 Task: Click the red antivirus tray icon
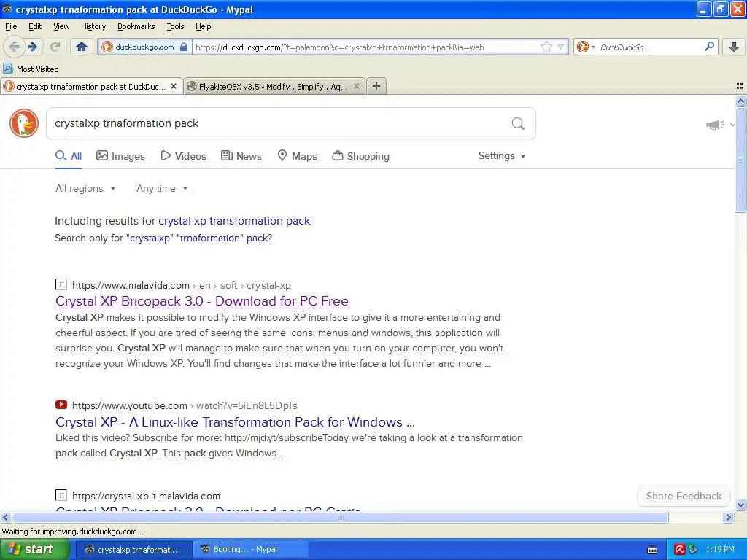click(x=679, y=550)
